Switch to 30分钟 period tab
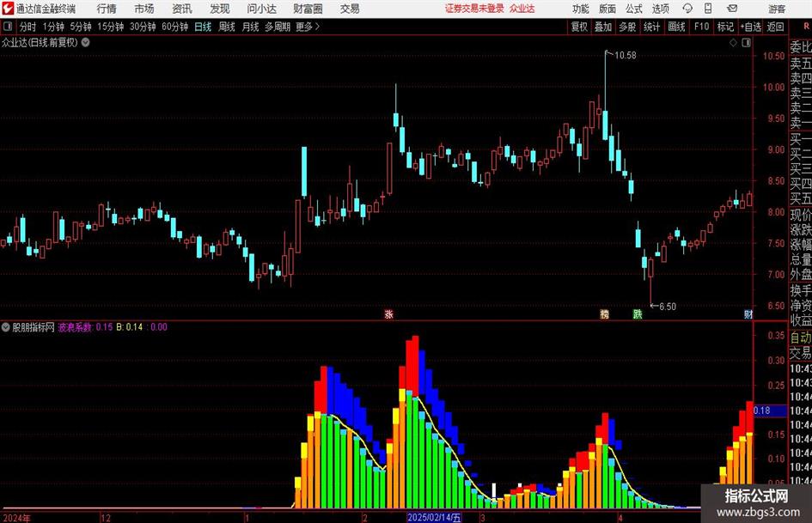812x523 pixels. (143, 27)
